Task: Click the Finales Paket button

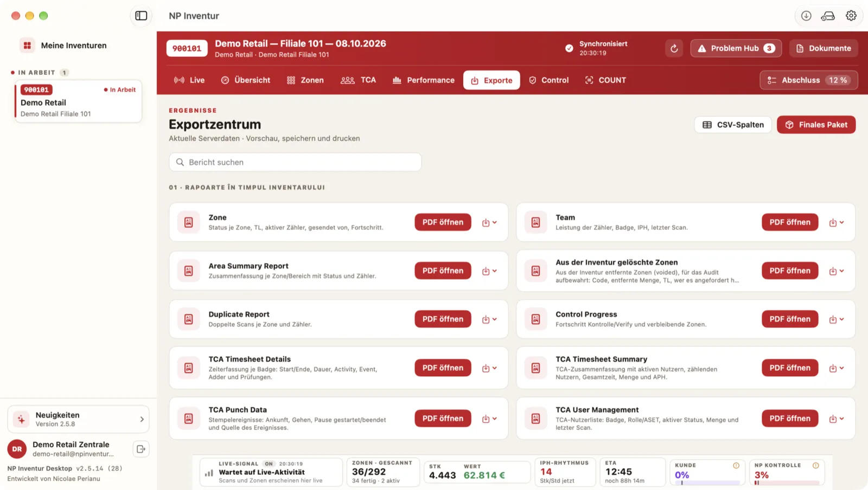Action: [x=816, y=125]
